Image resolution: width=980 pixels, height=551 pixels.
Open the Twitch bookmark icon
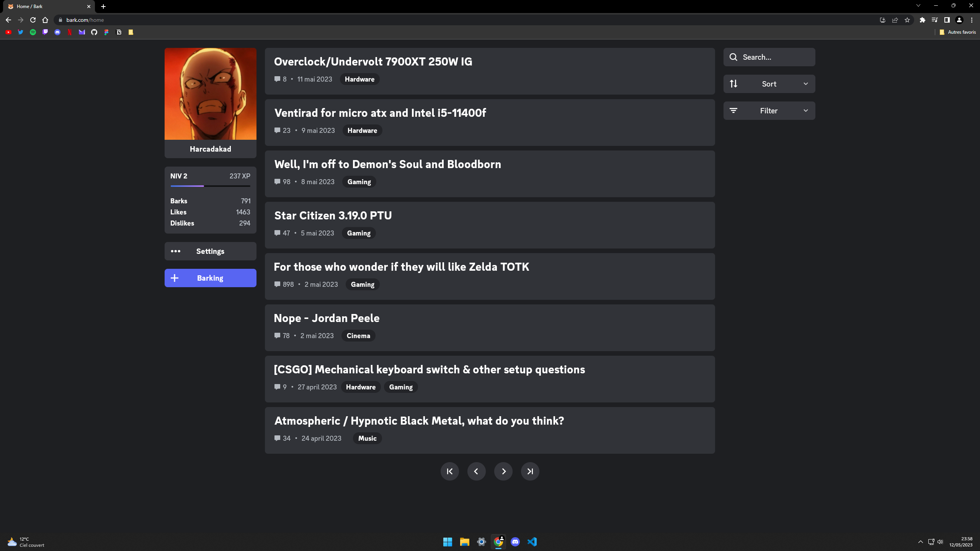click(45, 32)
